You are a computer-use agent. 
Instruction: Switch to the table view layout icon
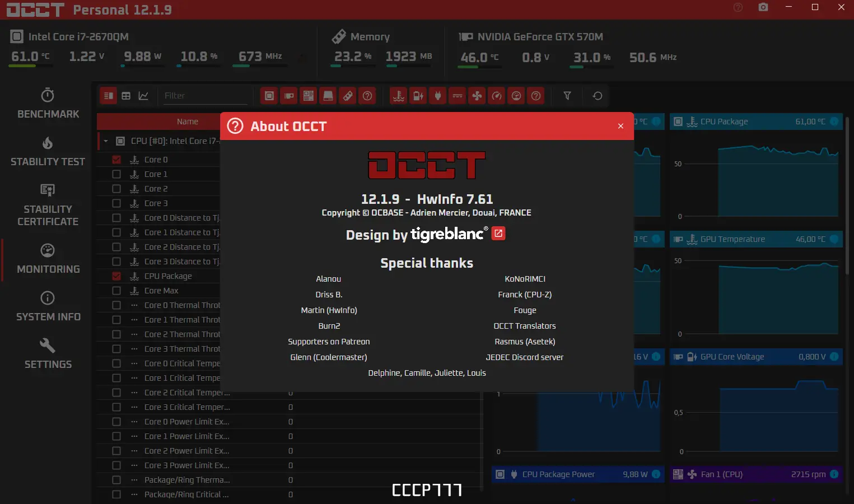point(126,96)
